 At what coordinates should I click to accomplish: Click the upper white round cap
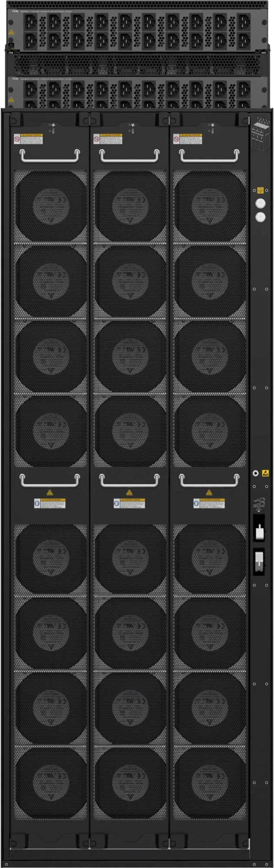260,203
